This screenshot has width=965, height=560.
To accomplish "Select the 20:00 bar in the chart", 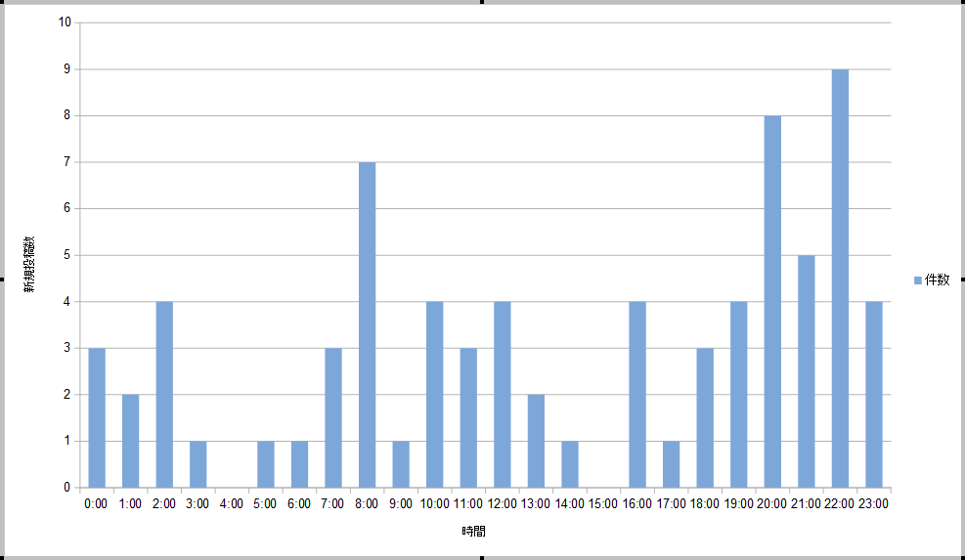I will point(772,301).
